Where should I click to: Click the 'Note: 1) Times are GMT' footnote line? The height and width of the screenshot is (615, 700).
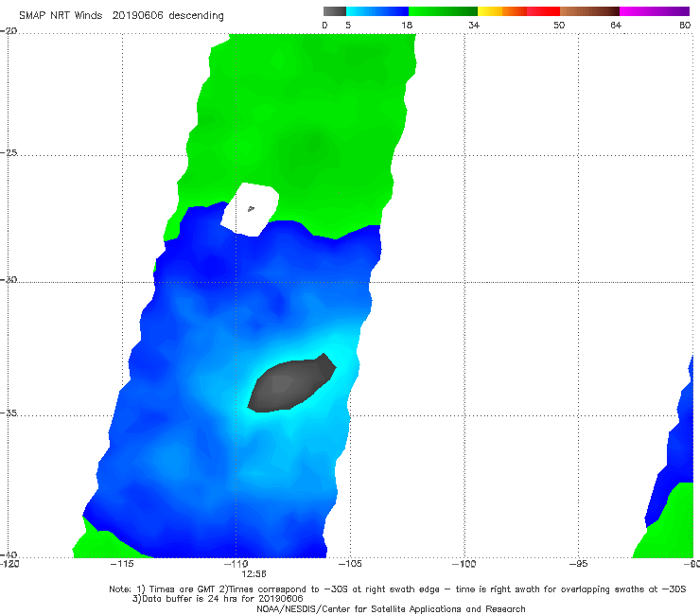pyautogui.click(x=397, y=589)
